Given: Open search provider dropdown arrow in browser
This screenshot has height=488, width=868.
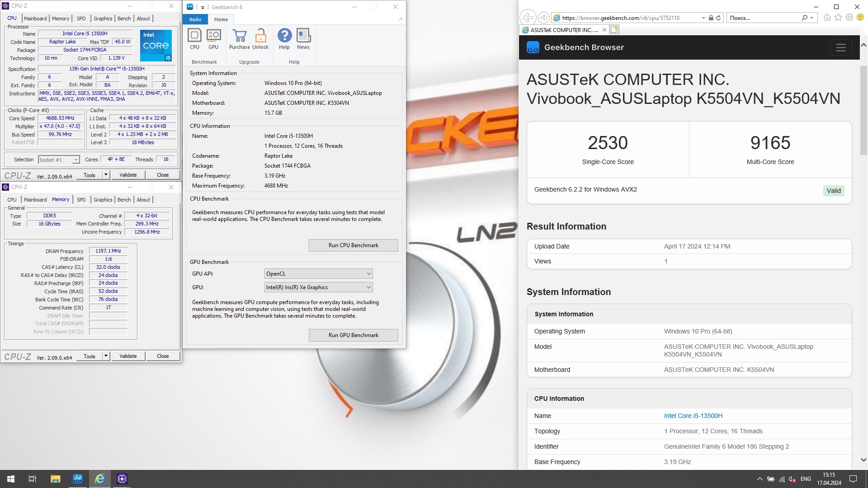Looking at the screenshot, I should coord(812,18).
